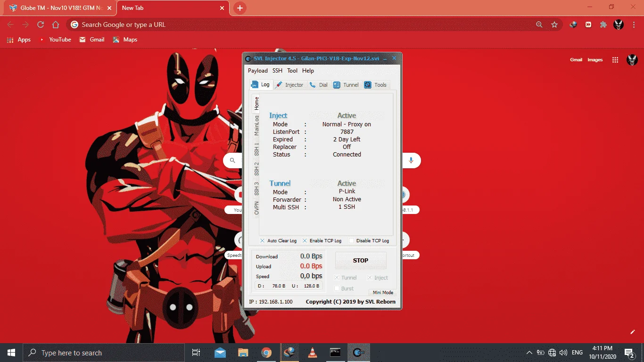Open the command prompt taskbar icon
Viewport: 644px width, 362px height.
[x=335, y=353]
